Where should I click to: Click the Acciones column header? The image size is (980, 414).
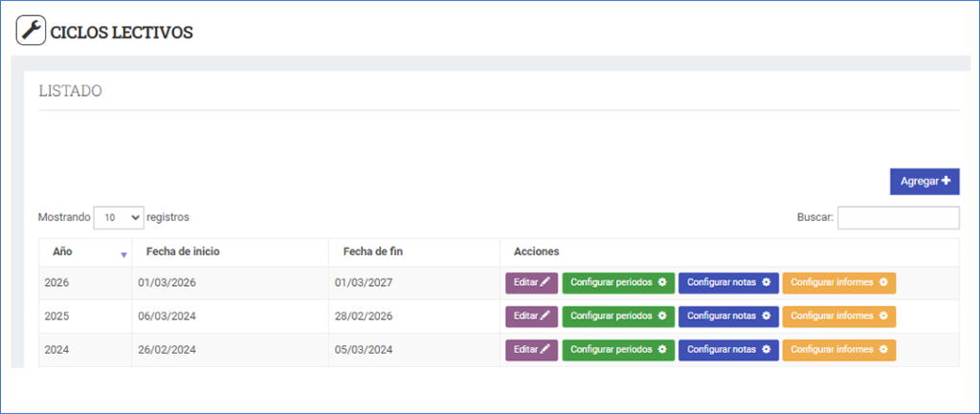(536, 251)
